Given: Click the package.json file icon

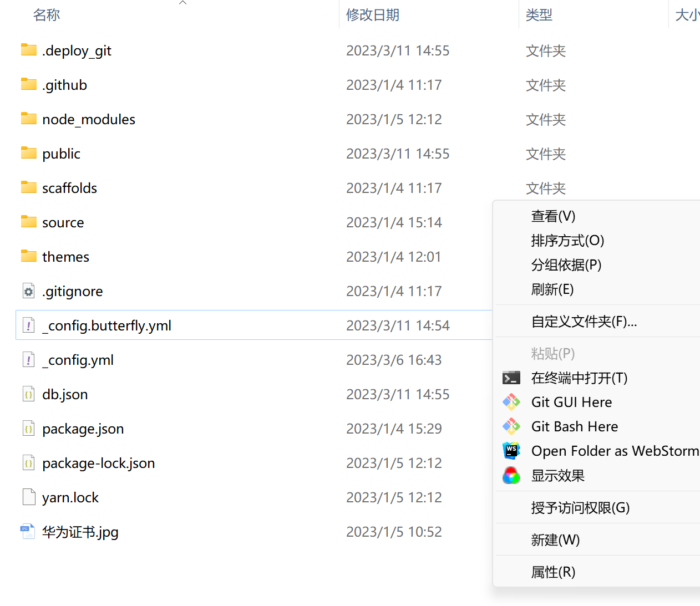Looking at the screenshot, I should click(29, 429).
